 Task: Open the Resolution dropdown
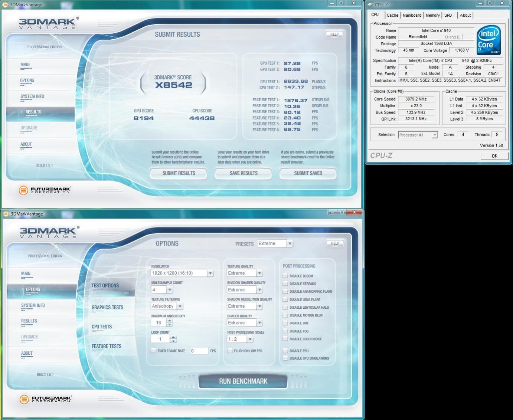coord(182,273)
